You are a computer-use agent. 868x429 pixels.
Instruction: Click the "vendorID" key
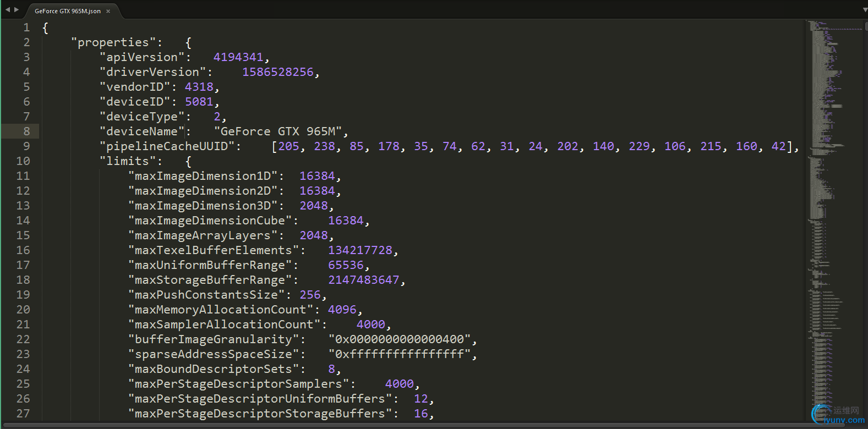pos(135,87)
